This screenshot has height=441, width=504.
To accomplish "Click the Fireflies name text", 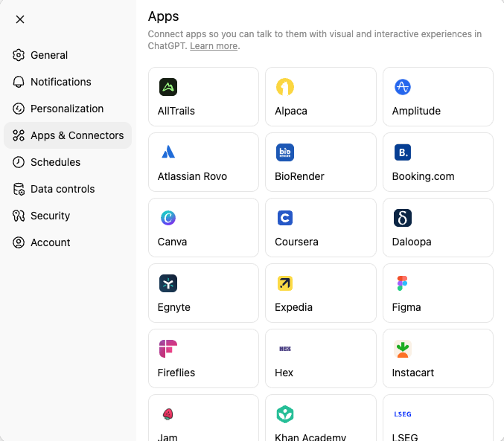I will click(x=176, y=373).
